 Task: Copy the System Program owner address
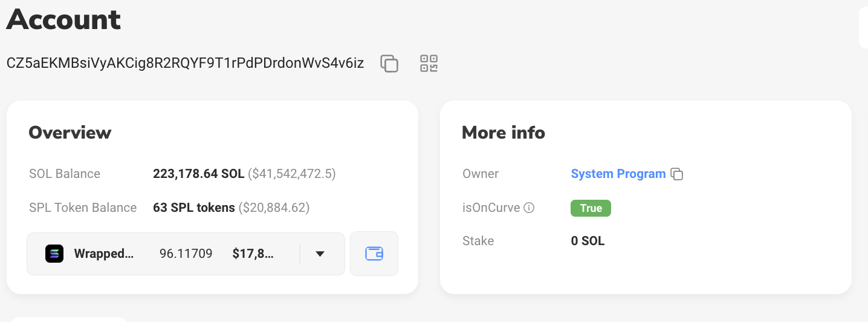(678, 174)
